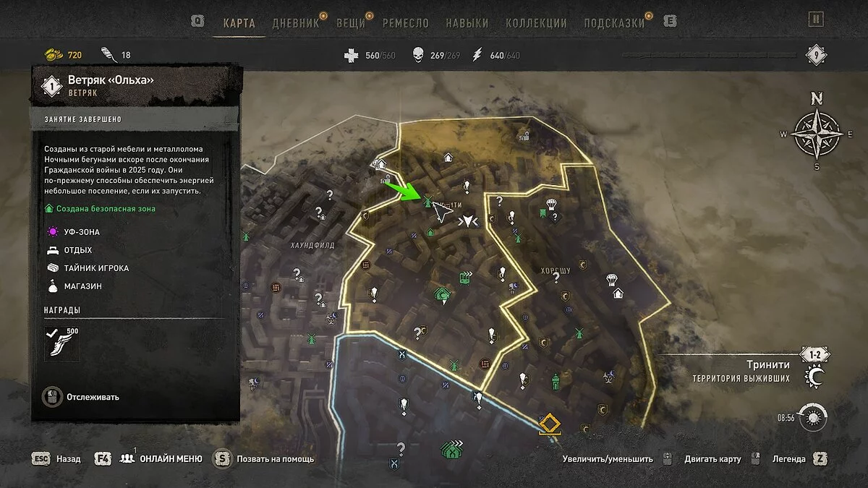The image size is (868, 488).
Task: Select the green windmill marked by the arrow
Action: [427, 200]
